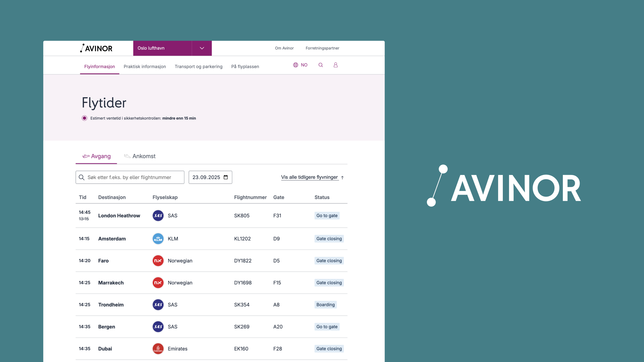
Task: Click the Emirates airline logo
Action: pyautogui.click(x=158, y=349)
